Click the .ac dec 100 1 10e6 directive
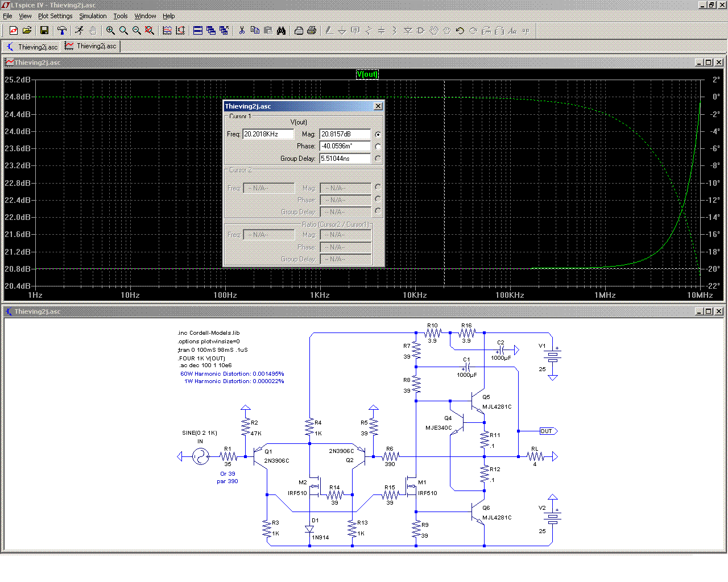728x582 pixels. tap(205, 365)
